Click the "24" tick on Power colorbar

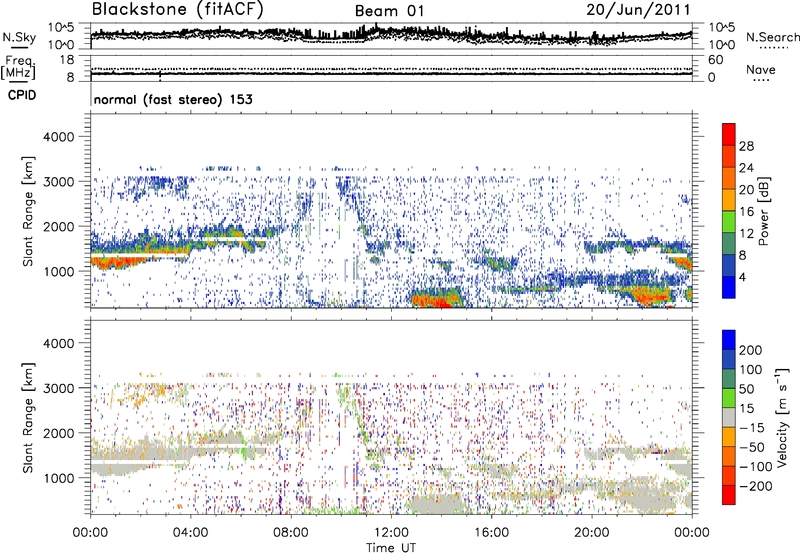point(746,168)
